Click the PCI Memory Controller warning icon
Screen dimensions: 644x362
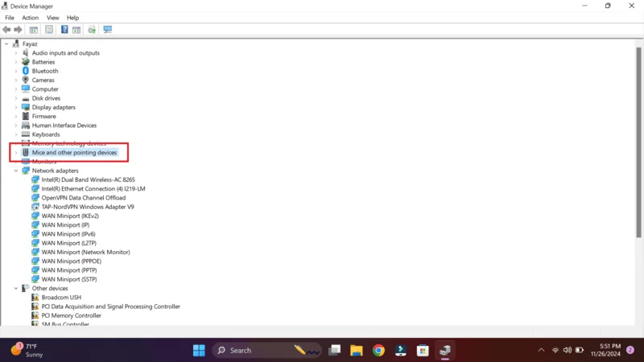[35, 315]
